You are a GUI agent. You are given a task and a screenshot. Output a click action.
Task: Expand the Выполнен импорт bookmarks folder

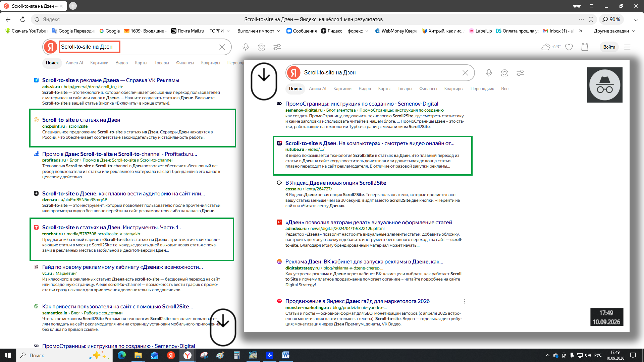click(x=259, y=31)
